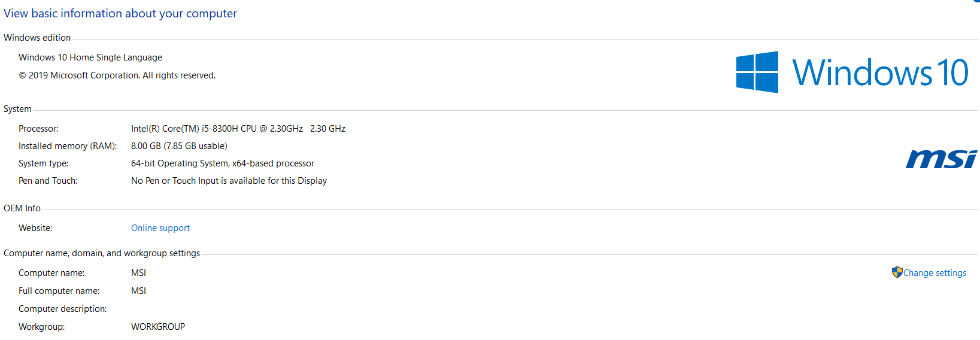Screen dimensions: 980x340
Task: Click the Microsoft Corporation copyright line
Action: tap(117, 75)
